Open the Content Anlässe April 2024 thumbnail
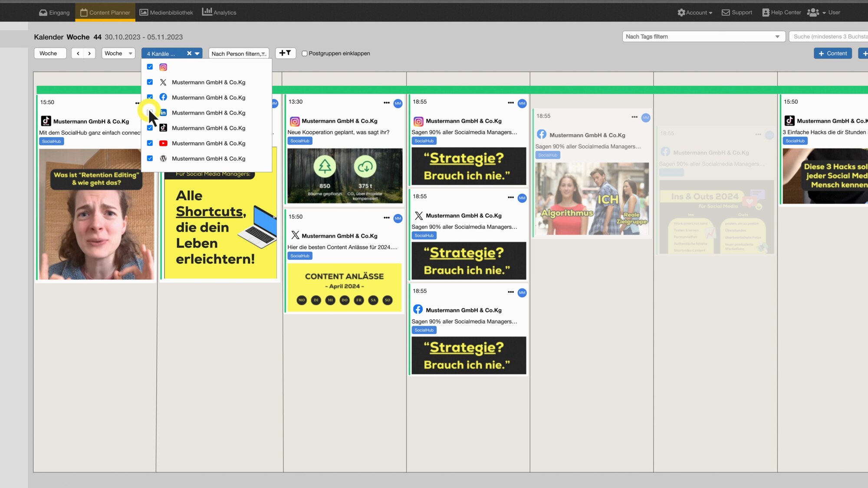Viewport: 868px width, 488px height. [345, 287]
